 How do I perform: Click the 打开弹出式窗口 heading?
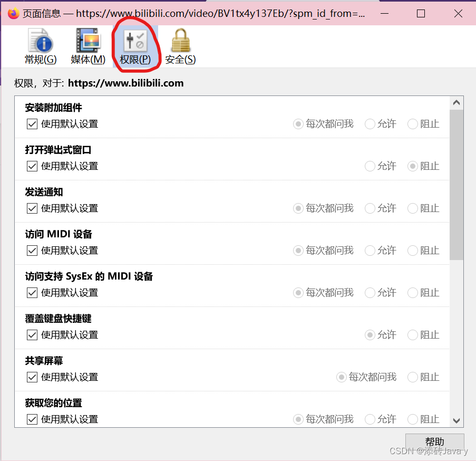58,150
